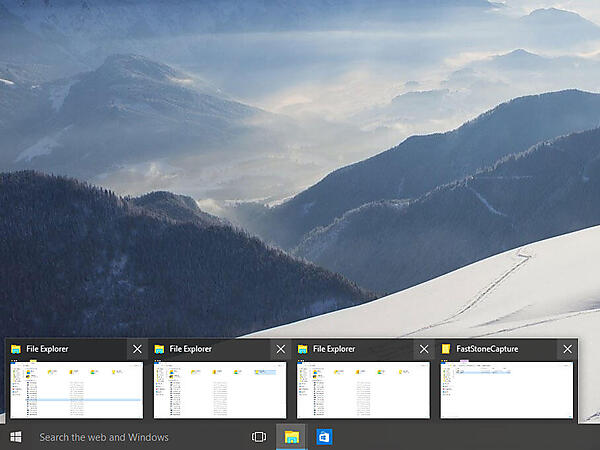This screenshot has width=600, height=450.
Task: Click the folder icon on the third File Explorer preview
Action: (302, 349)
